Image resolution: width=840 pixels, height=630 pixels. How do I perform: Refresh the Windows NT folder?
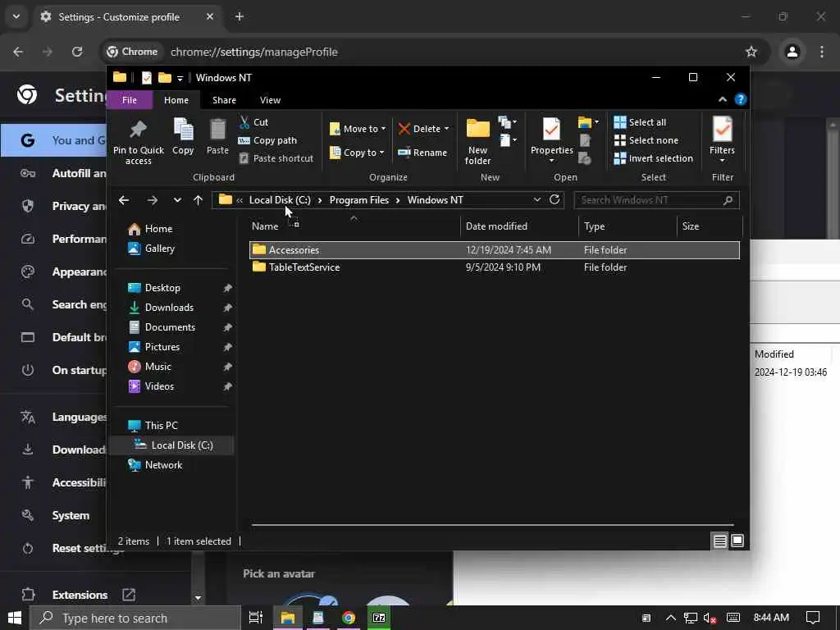click(x=555, y=200)
